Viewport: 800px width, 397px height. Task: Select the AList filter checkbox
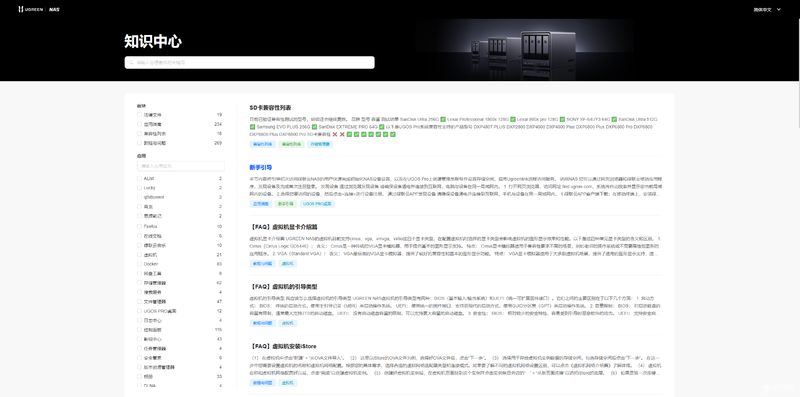(x=139, y=179)
